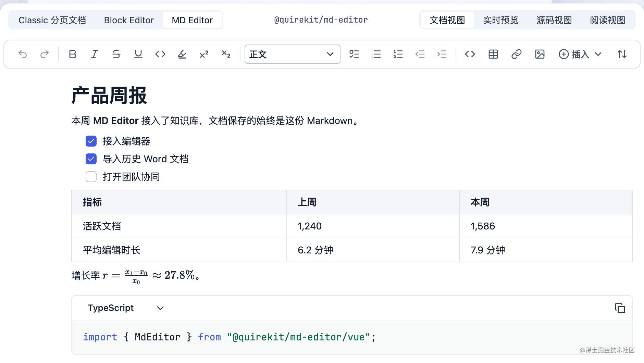Uncheck the 接入编辑器 task
The height and width of the screenshot is (363, 644).
coord(91,141)
